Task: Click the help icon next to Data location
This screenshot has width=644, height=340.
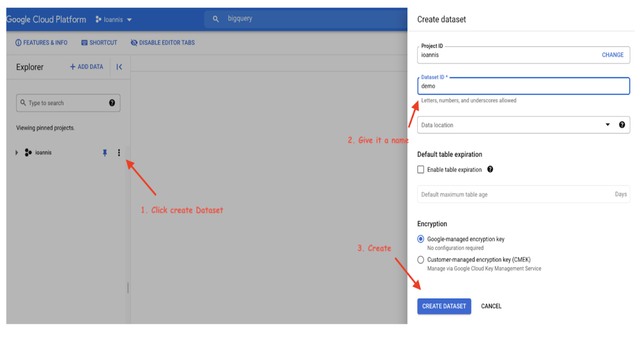Action: pyautogui.click(x=622, y=125)
